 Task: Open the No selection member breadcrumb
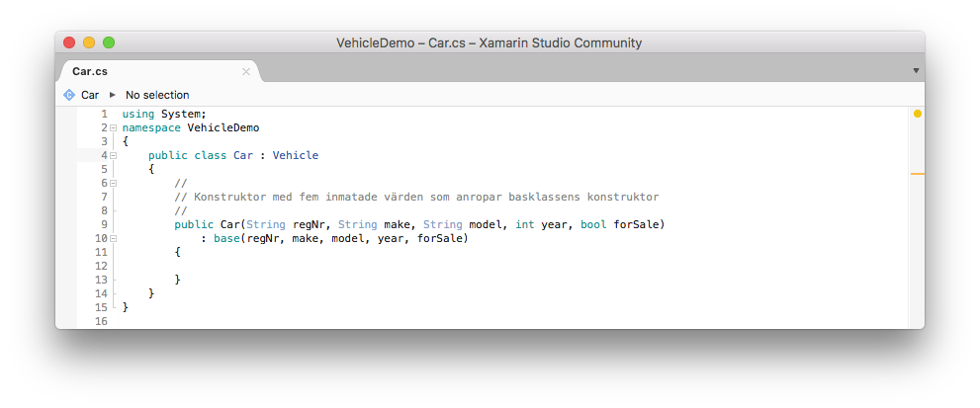coord(157,95)
